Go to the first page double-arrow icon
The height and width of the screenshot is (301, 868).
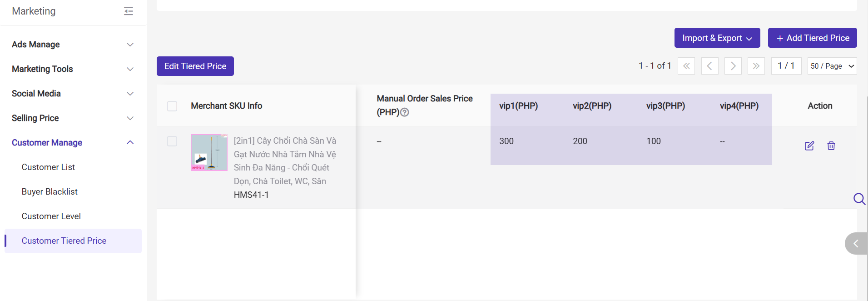click(686, 66)
